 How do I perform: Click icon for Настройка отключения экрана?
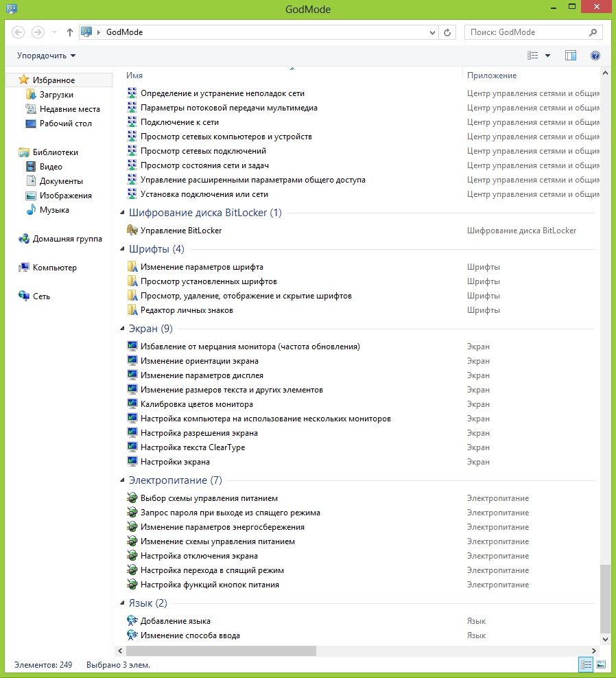tap(132, 555)
